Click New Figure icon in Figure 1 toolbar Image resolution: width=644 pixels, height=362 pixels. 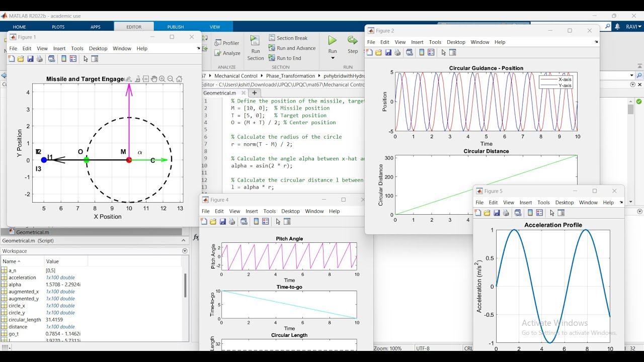[12, 59]
